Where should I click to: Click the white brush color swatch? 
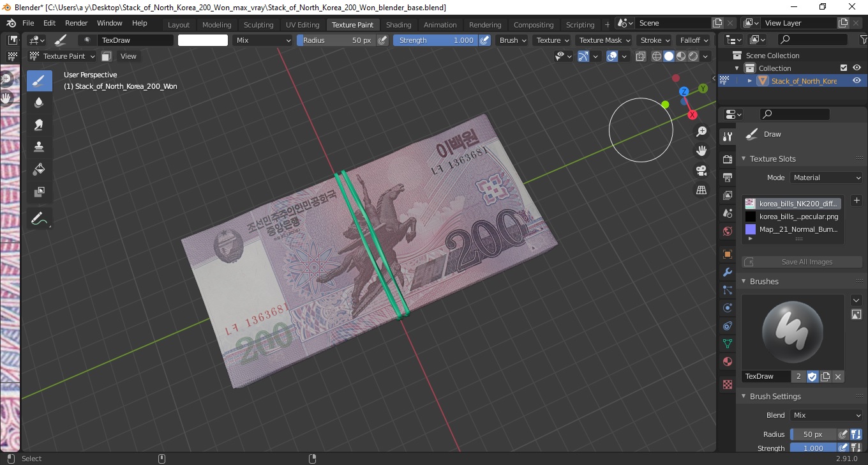pyautogui.click(x=203, y=40)
